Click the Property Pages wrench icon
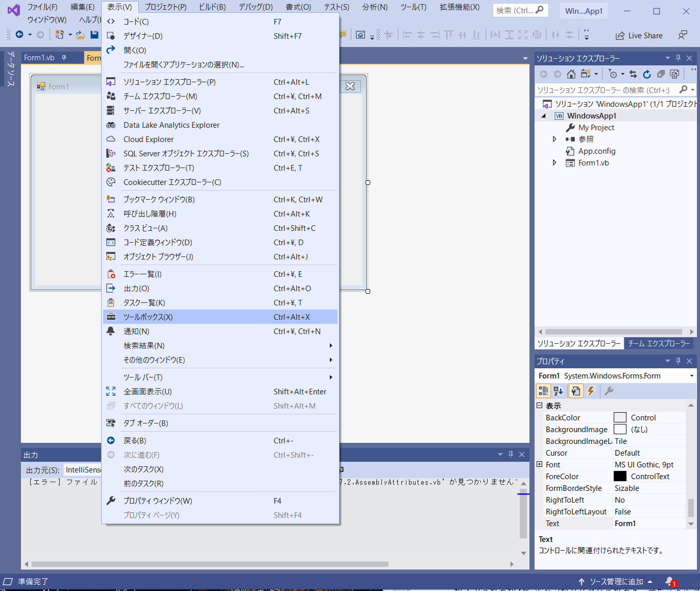 (609, 391)
